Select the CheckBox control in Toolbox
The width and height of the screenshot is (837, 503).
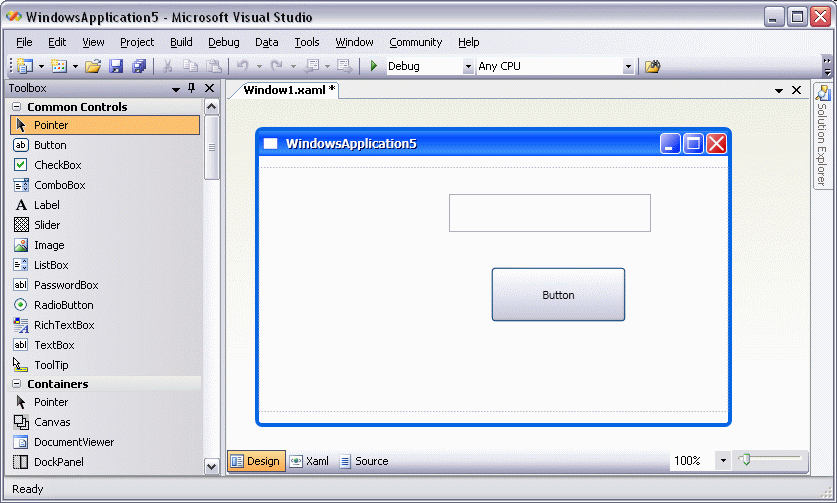[x=105, y=165]
